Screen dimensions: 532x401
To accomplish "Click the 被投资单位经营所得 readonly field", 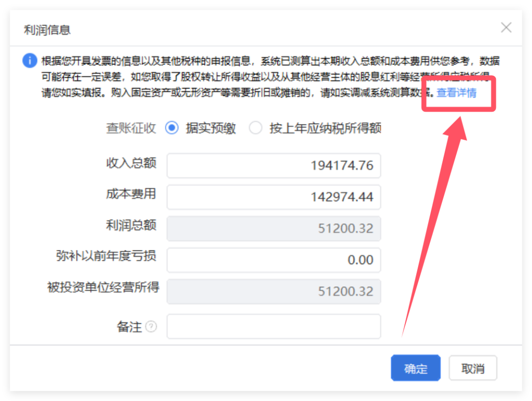I will tap(273, 291).
